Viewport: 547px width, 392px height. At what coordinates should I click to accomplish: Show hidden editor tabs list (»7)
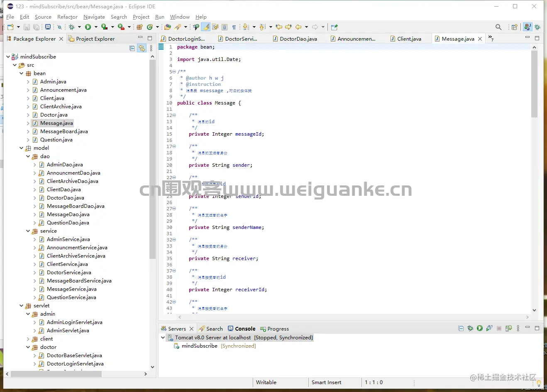[491, 38]
